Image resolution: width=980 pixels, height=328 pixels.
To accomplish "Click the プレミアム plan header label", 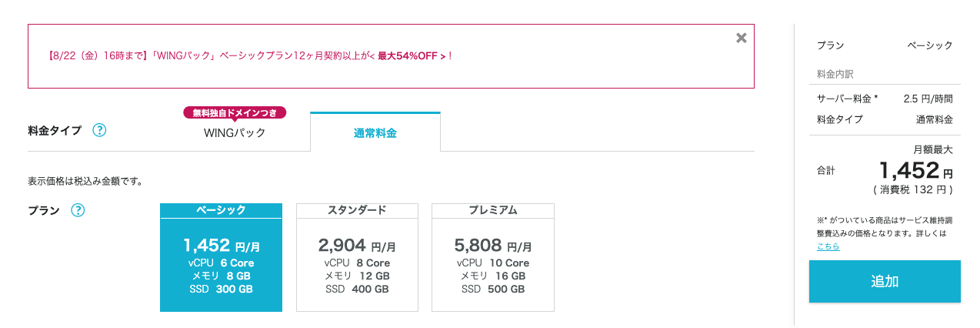I will [493, 210].
